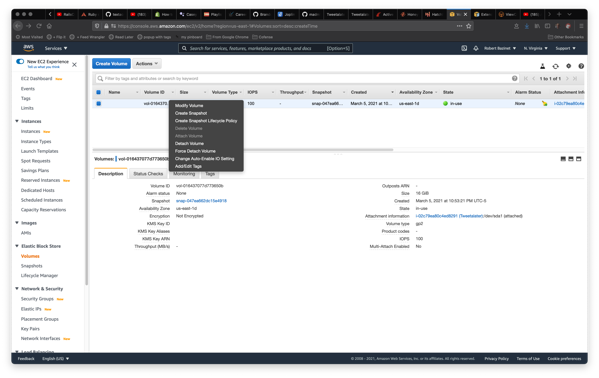Collapse the Images sidebar section
This screenshot has width=599, height=378.
[17, 222]
